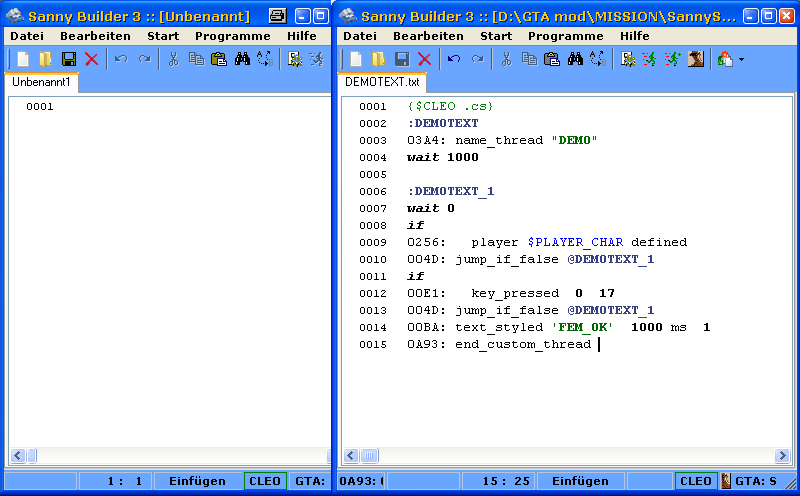
Task: Open Programme menu in DEMOTEXT window
Action: [566, 36]
